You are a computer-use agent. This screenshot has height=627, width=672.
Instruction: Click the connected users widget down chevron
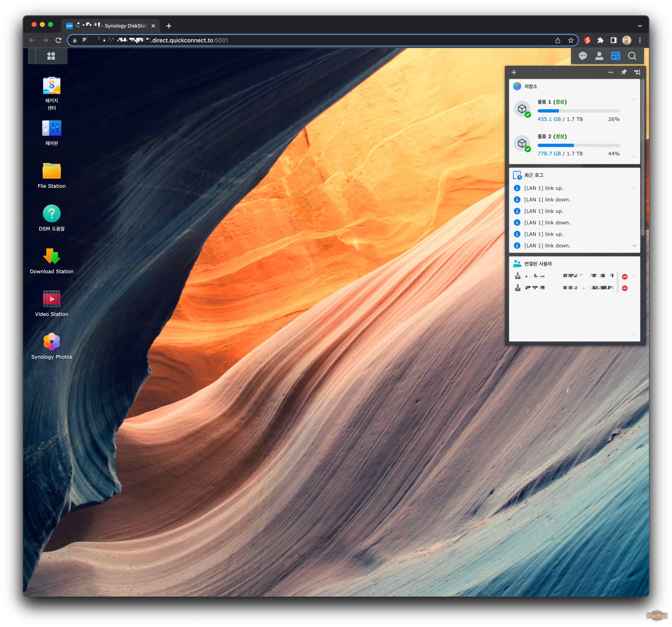pyautogui.click(x=634, y=334)
